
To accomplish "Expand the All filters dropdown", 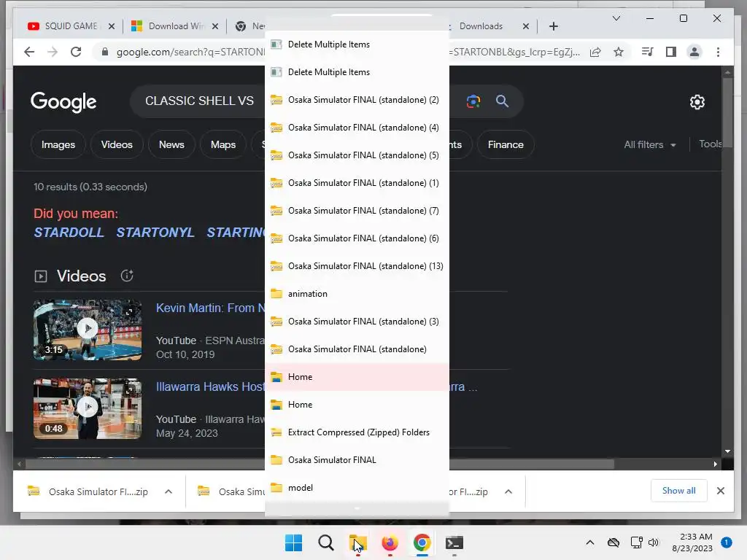I will pos(650,145).
